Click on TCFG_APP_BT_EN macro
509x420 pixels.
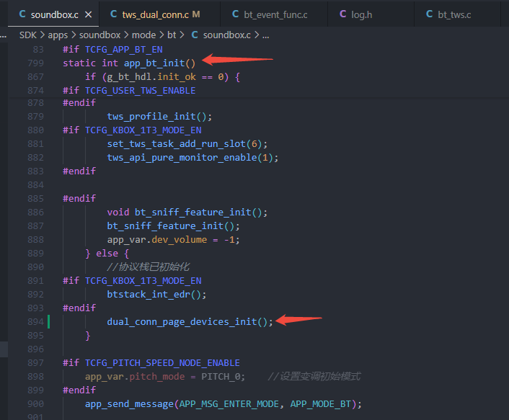tap(124, 49)
